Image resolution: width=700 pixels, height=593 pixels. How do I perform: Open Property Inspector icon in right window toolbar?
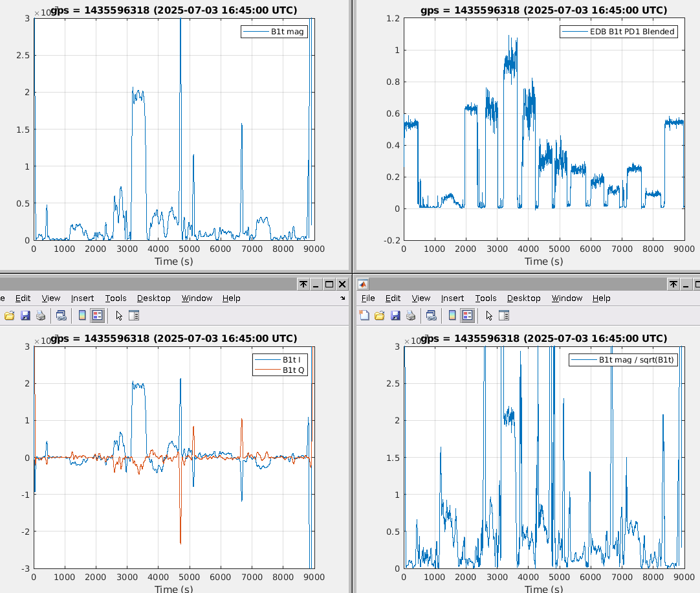(504, 315)
